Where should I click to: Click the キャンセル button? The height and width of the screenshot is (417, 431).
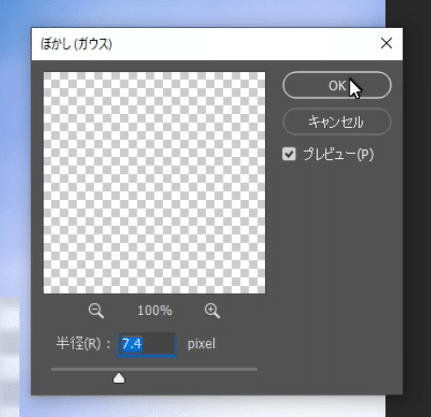coord(337,122)
